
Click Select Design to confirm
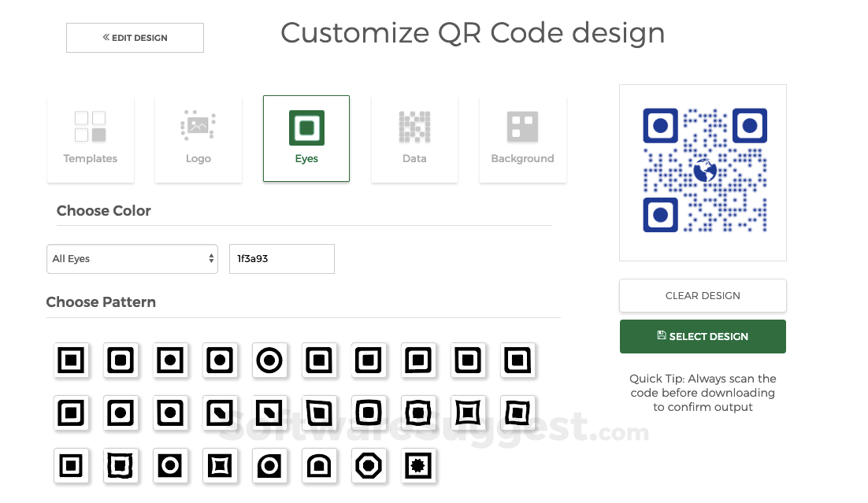702,336
